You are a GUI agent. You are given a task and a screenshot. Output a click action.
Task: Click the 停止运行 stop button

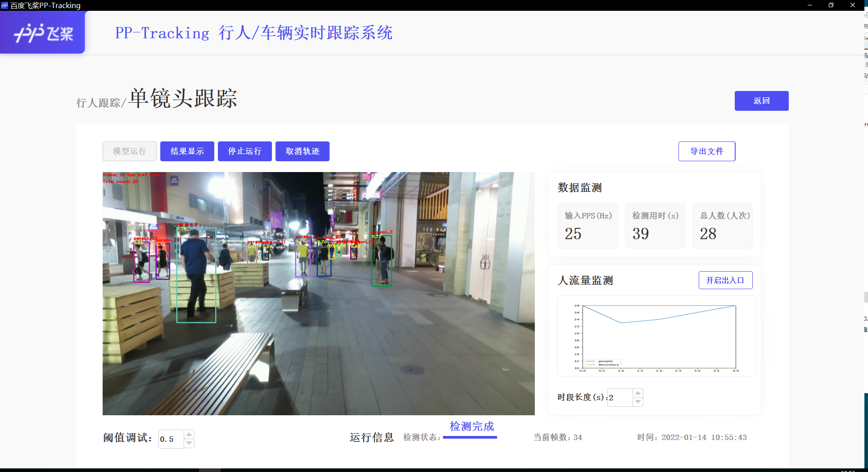[x=244, y=151]
